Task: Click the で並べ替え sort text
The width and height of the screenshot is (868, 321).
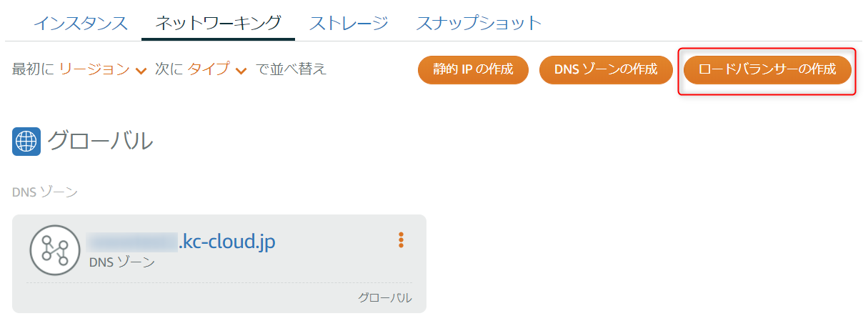Action: (291, 69)
